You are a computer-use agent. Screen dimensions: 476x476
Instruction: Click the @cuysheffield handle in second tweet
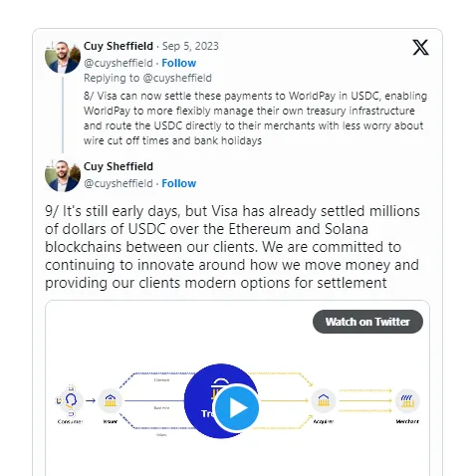119,183
